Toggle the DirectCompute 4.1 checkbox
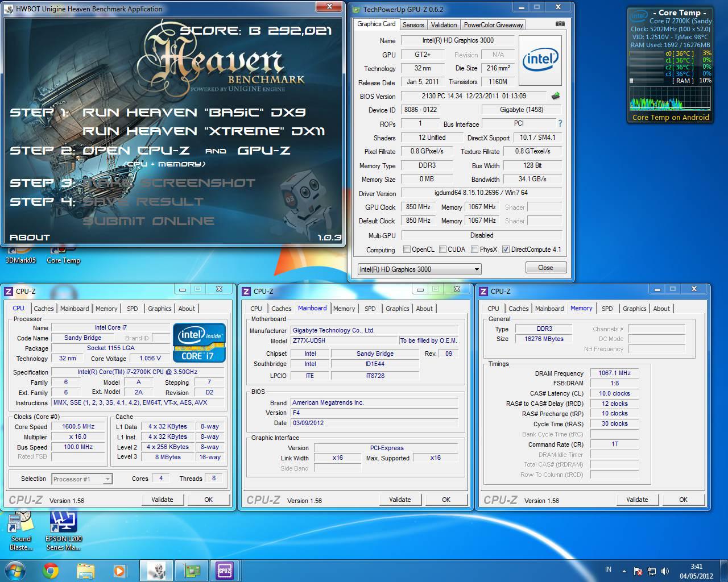 click(506, 250)
